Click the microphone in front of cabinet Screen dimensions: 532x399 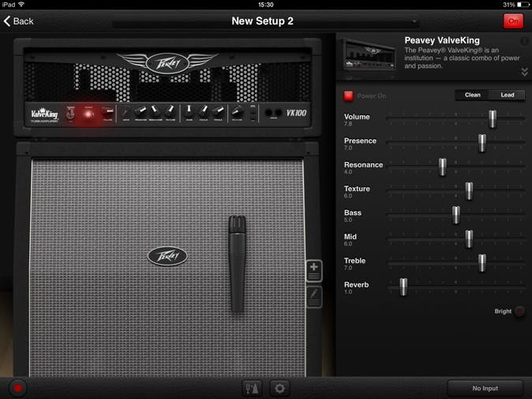point(238,264)
